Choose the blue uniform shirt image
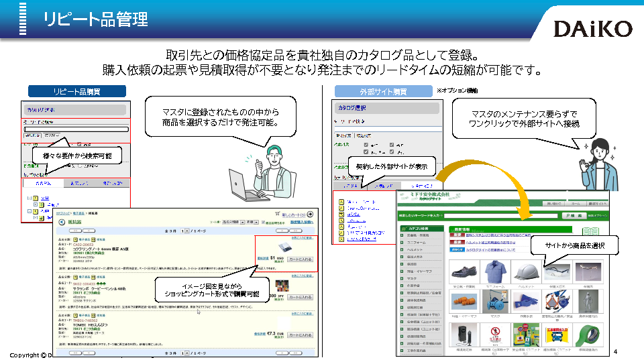This screenshot has width=644, height=362. (x=496, y=272)
